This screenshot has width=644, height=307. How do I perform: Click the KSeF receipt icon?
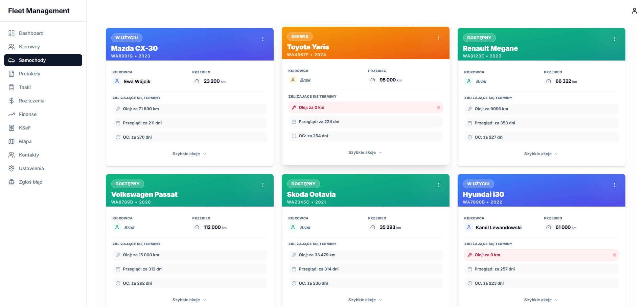[x=11, y=128]
